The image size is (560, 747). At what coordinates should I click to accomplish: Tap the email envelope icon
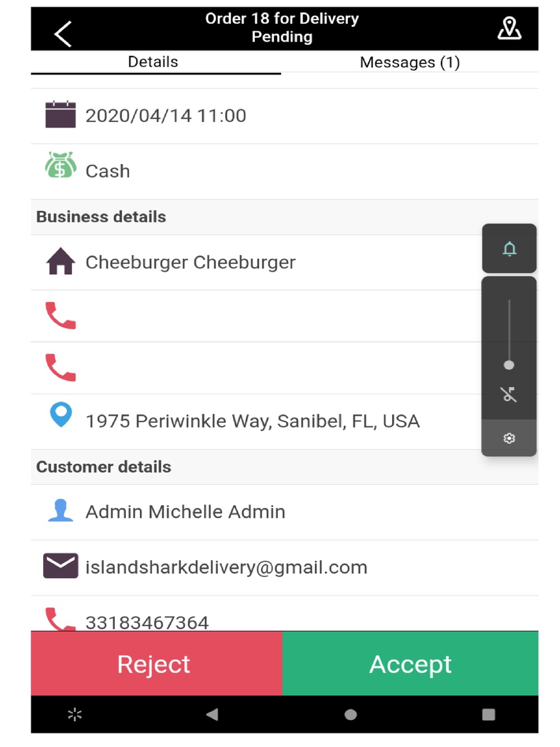60,566
